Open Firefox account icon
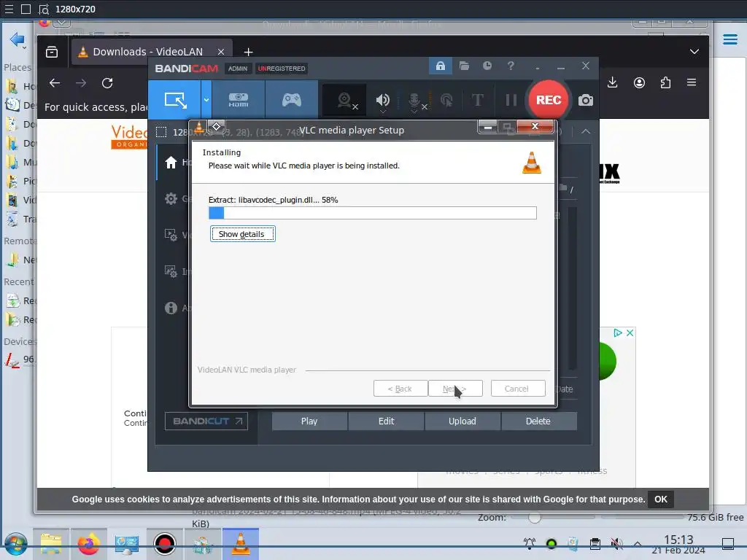 click(639, 82)
